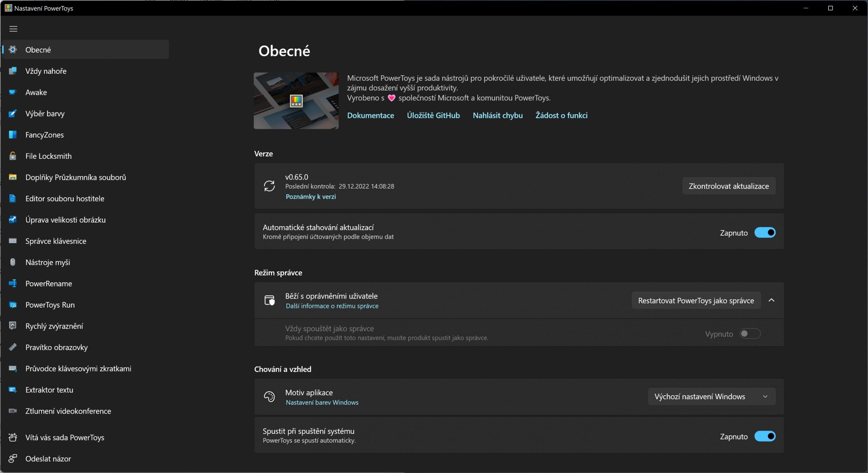Viewport: 868px width, 473px height.
Task: Open the Dokumentace link
Action: 370,115
